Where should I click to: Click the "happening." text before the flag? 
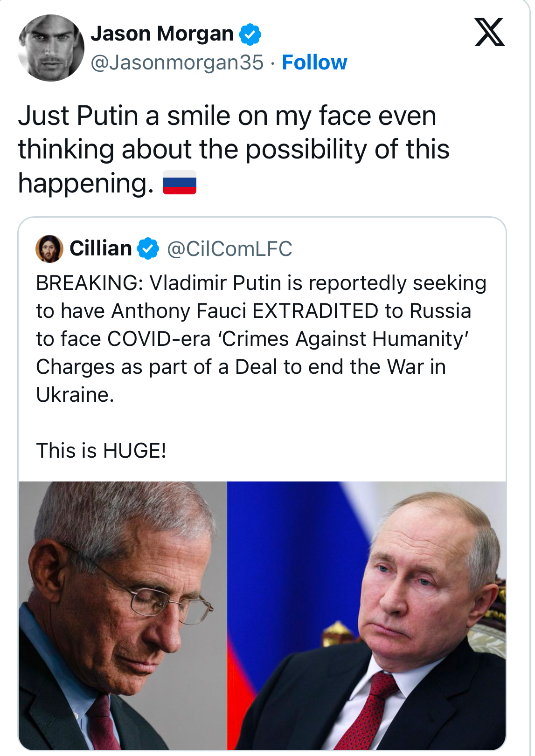tap(86, 183)
